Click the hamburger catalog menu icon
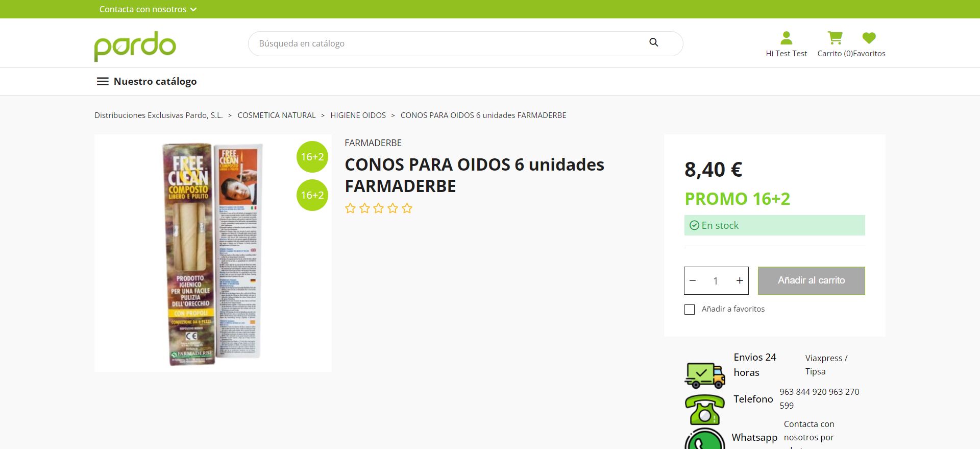Viewport: 980px width, 449px height. [x=103, y=81]
